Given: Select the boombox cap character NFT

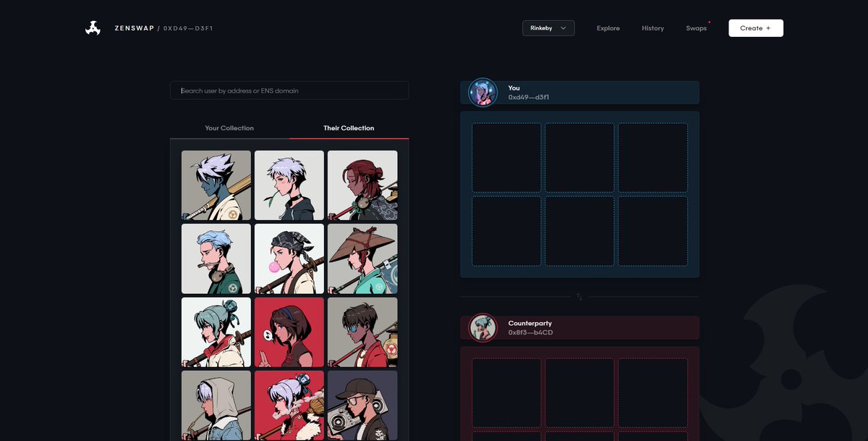Looking at the screenshot, I should [x=362, y=405].
